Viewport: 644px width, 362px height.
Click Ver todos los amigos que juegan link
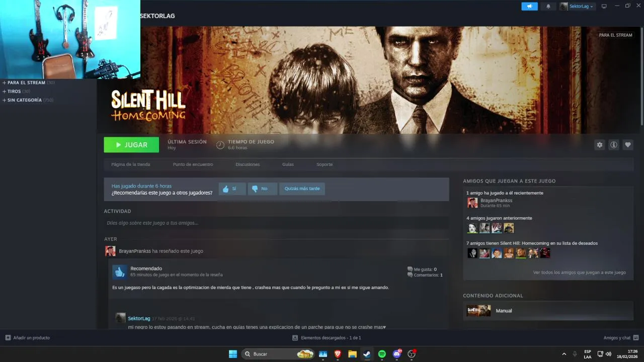click(x=580, y=273)
